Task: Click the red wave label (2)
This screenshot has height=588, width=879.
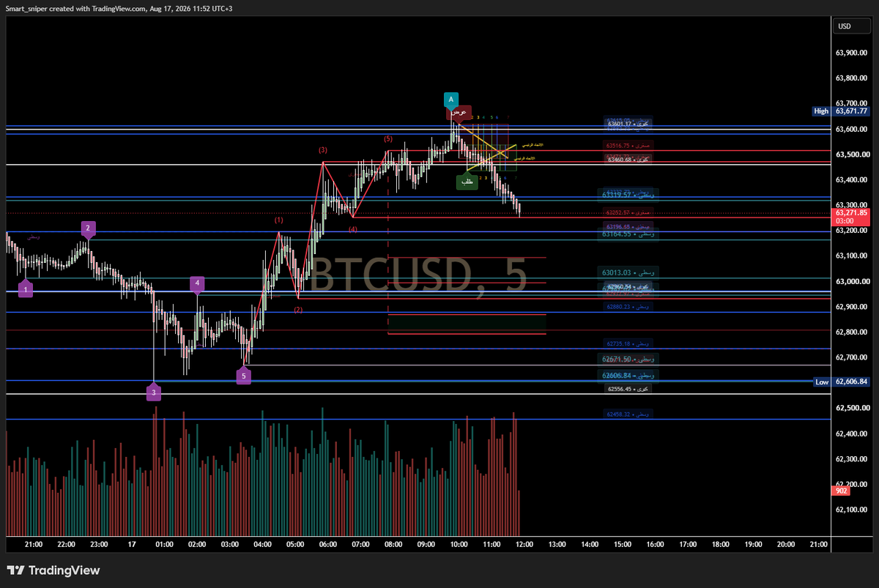Action: click(298, 310)
